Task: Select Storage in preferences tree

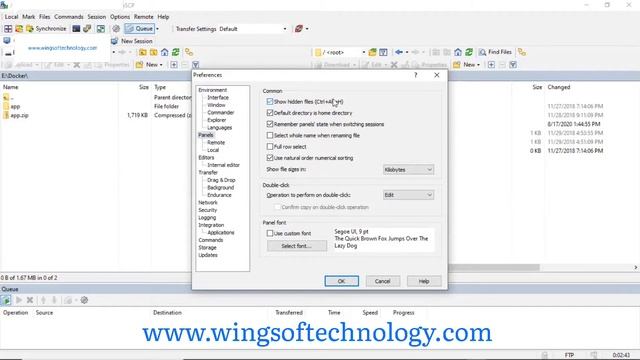Action: (207, 247)
